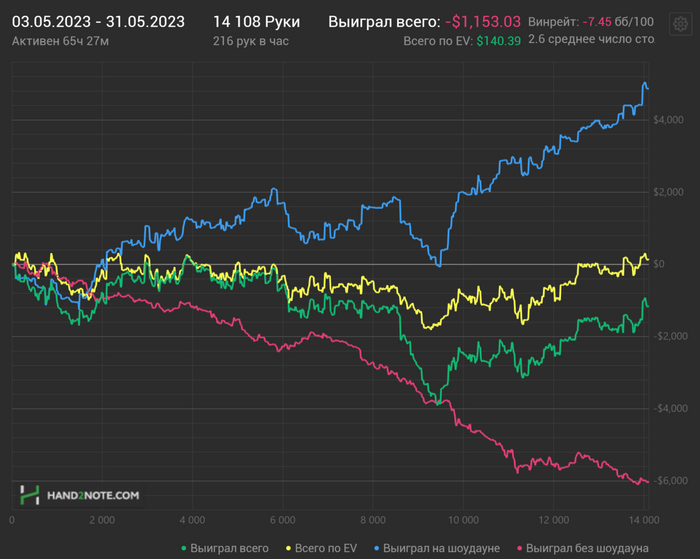The width and height of the screenshot is (700, 559).
Task: Click the EV total value $140.39
Action: (x=498, y=41)
